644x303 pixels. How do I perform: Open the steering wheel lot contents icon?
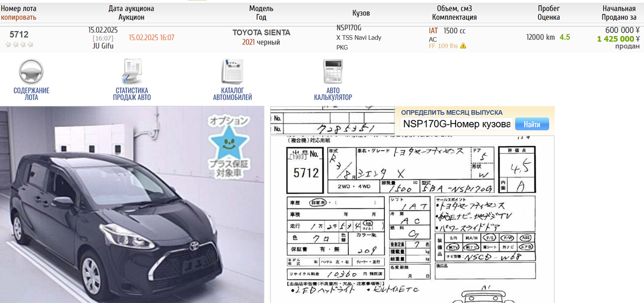click(x=31, y=71)
